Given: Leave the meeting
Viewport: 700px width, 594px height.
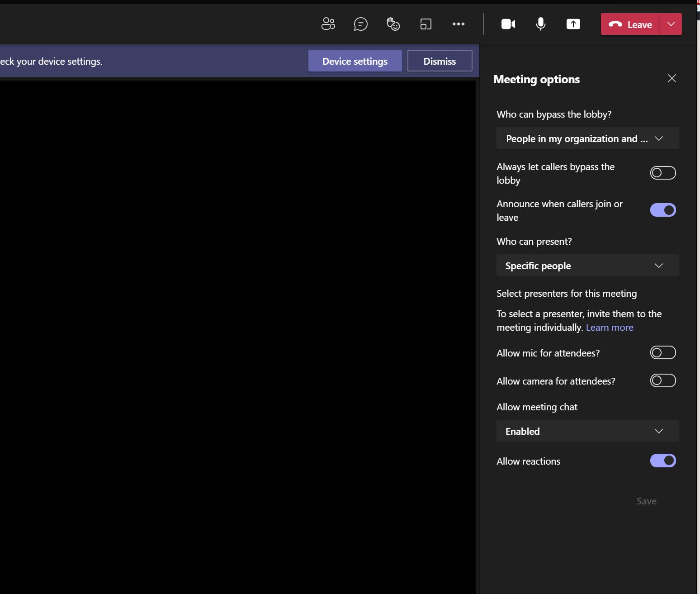Looking at the screenshot, I should click(x=630, y=24).
